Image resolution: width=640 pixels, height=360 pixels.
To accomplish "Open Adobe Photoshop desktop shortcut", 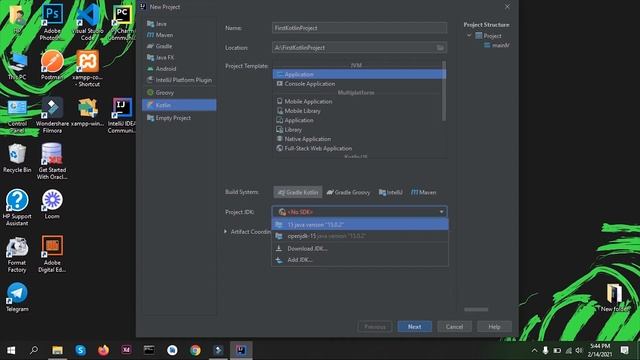I will click(x=52, y=22).
